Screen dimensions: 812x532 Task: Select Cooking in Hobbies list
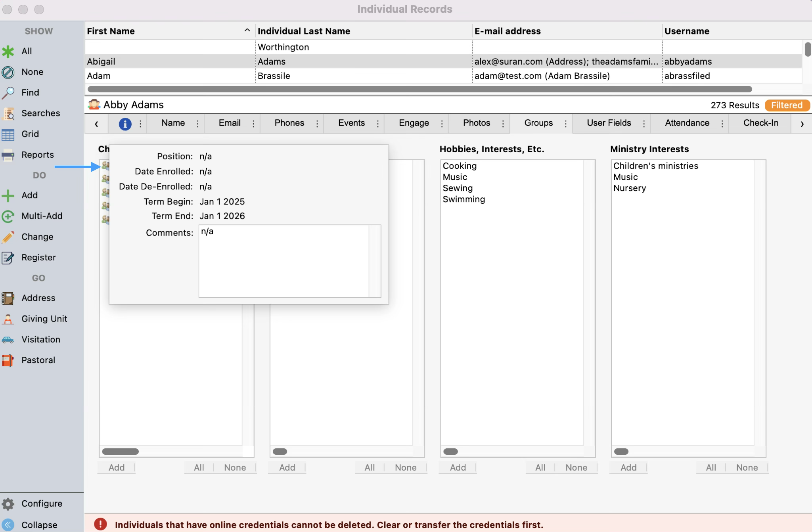click(460, 166)
